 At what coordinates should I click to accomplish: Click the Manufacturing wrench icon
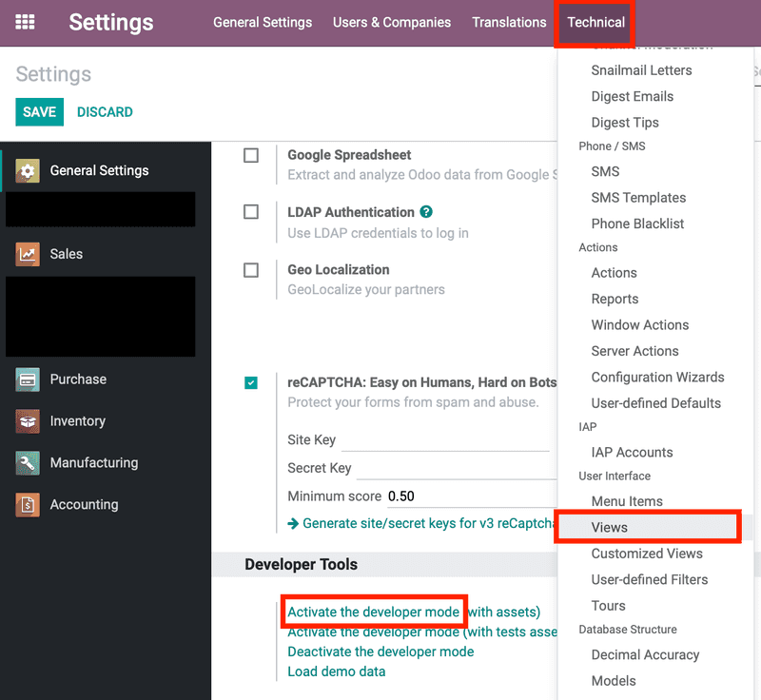click(x=28, y=463)
